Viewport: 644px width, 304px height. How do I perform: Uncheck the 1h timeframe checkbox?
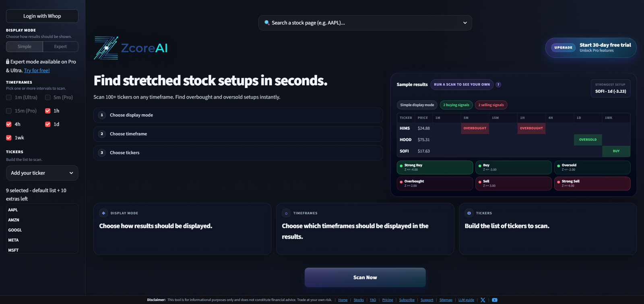point(48,111)
